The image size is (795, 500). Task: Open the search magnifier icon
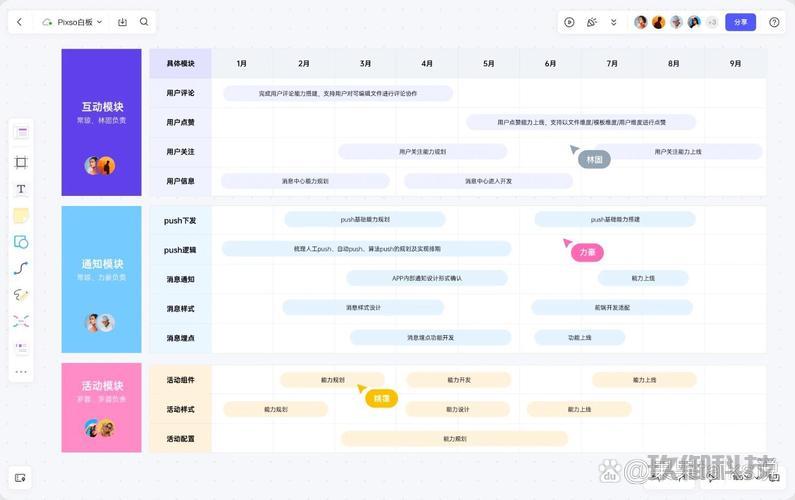tap(144, 22)
